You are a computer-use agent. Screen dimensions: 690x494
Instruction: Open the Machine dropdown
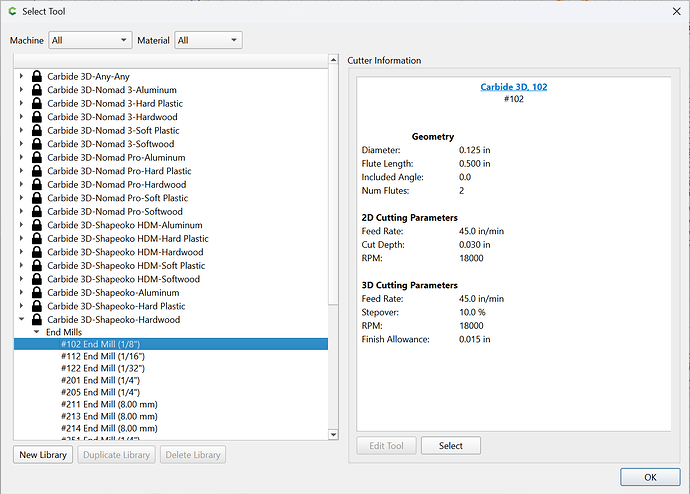click(90, 40)
